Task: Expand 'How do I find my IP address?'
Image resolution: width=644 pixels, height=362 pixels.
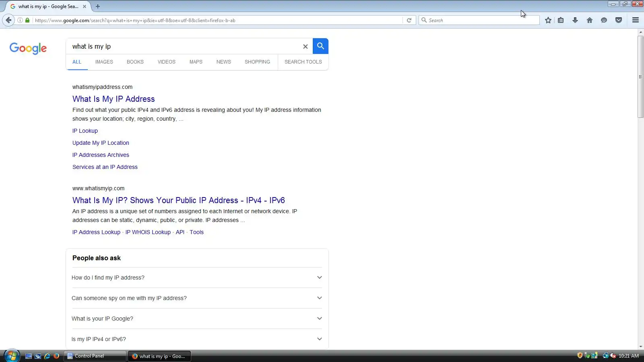Action: point(197,278)
